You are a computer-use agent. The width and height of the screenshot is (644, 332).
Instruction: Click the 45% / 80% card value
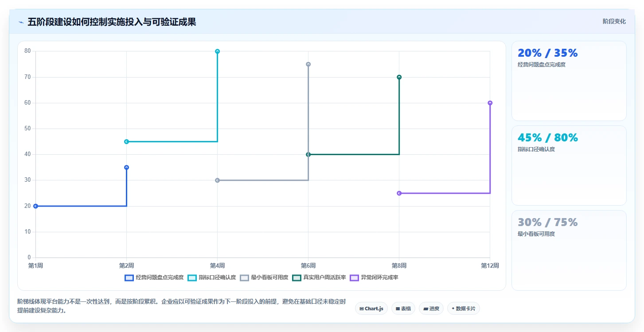pos(548,138)
